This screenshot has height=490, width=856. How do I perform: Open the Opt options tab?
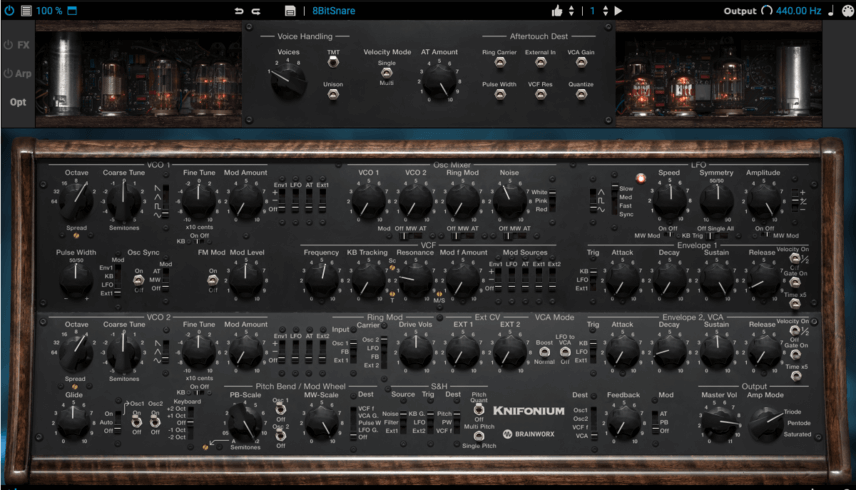[x=17, y=102]
